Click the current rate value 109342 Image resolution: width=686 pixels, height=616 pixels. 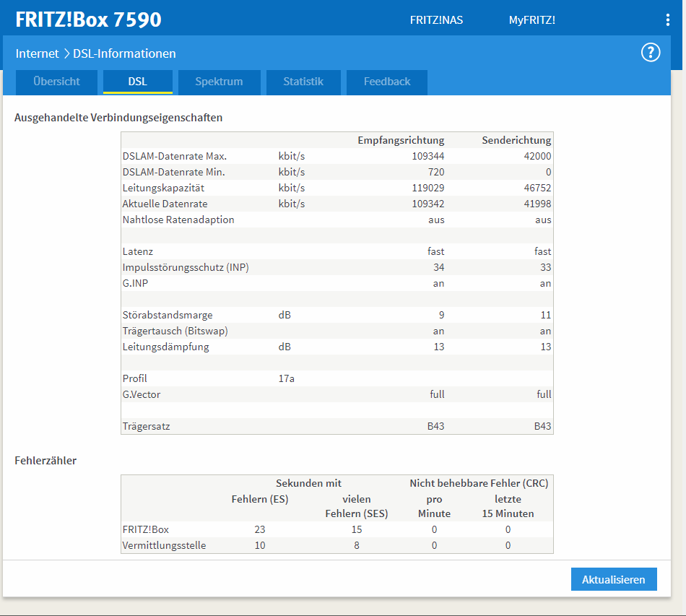tap(428, 204)
